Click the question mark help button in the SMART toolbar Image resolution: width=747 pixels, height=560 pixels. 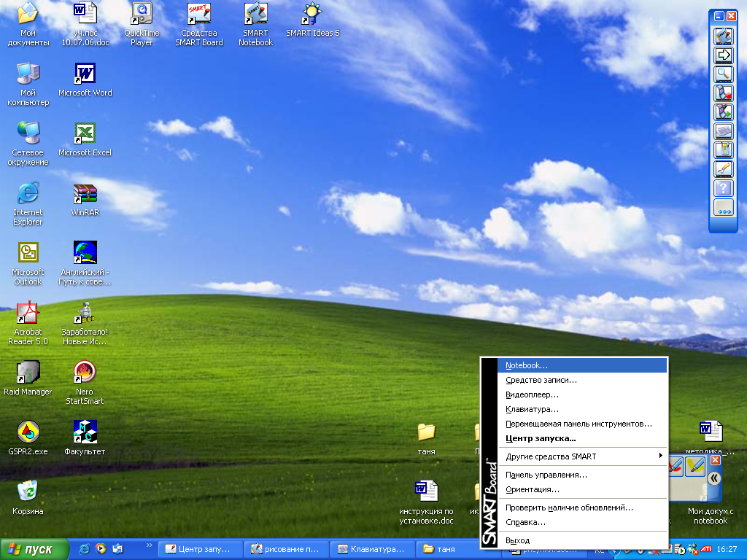[x=723, y=188]
